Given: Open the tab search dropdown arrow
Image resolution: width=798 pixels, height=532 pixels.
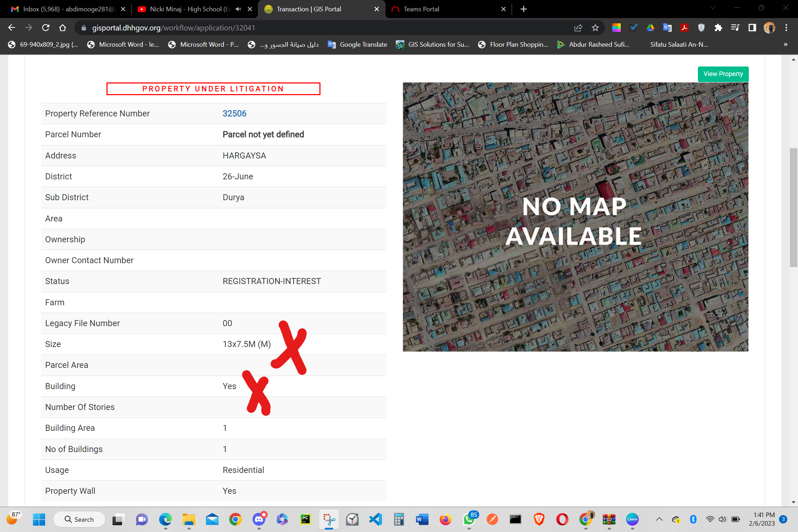Looking at the screenshot, I should coord(713,8).
